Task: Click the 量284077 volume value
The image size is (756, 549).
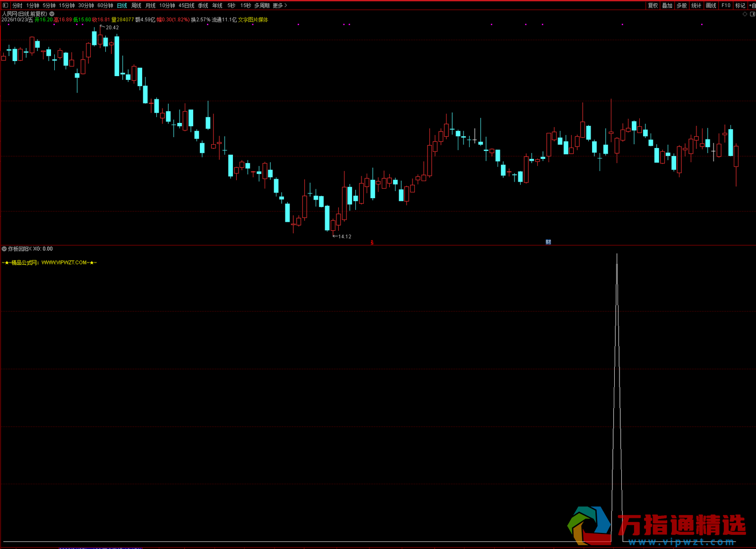Action: pos(123,20)
